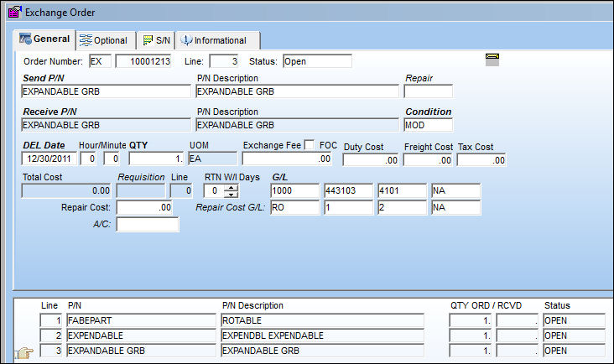The height and width of the screenshot is (364, 614).
Task: Click the G/L row NA field
Action: pos(455,191)
